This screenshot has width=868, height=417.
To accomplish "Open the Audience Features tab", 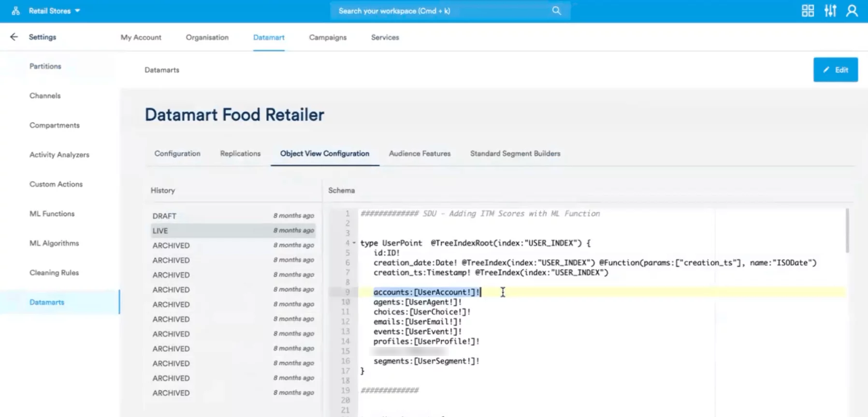I will tap(420, 153).
